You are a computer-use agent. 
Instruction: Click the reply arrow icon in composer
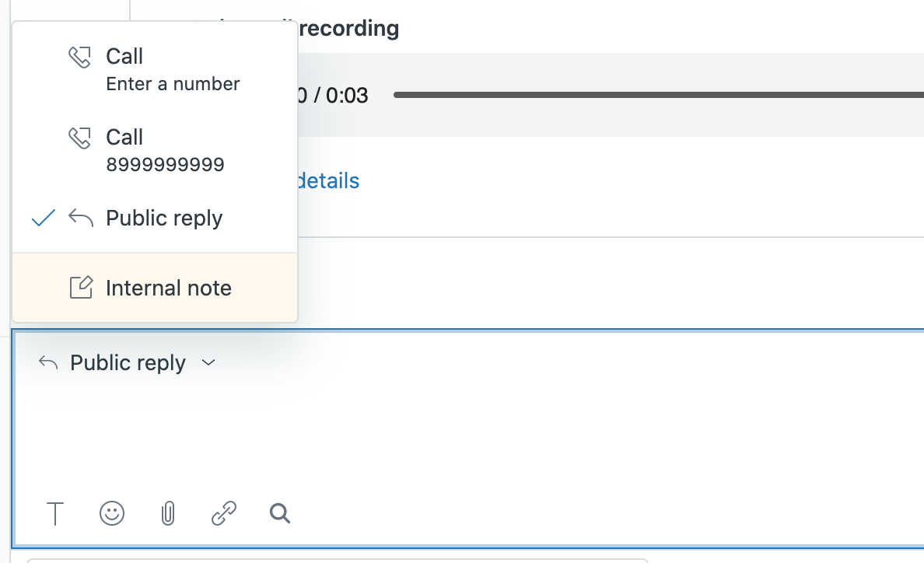tap(49, 363)
